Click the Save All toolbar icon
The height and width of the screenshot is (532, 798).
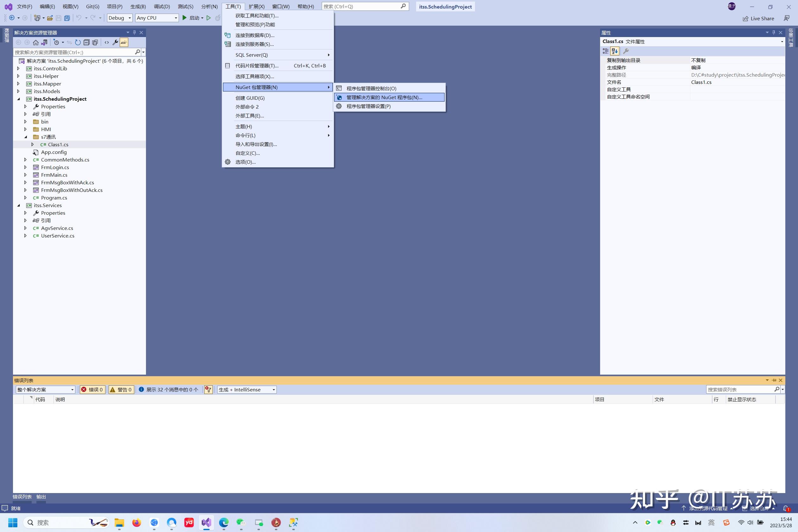67,18
